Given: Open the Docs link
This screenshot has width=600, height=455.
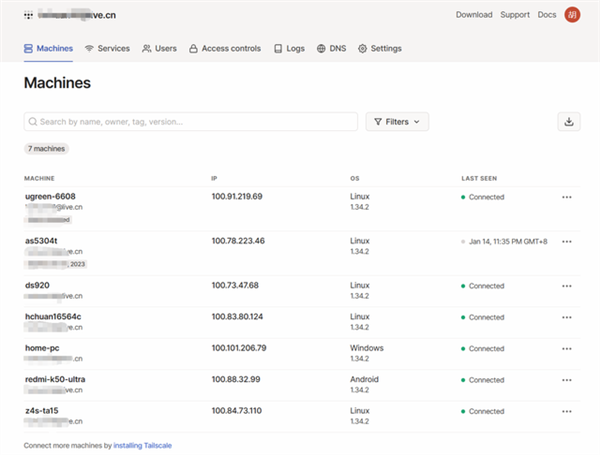Looking at the screenshot, I should click(x=547, y=15).
